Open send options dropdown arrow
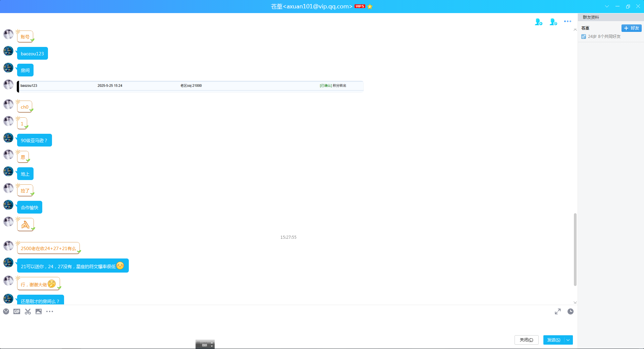The image size is (644, 349). pyautogui.click(x=568, y=340)
